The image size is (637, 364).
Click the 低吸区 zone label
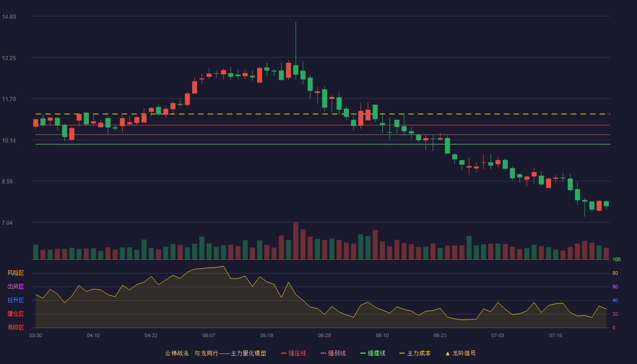[15, 327]
